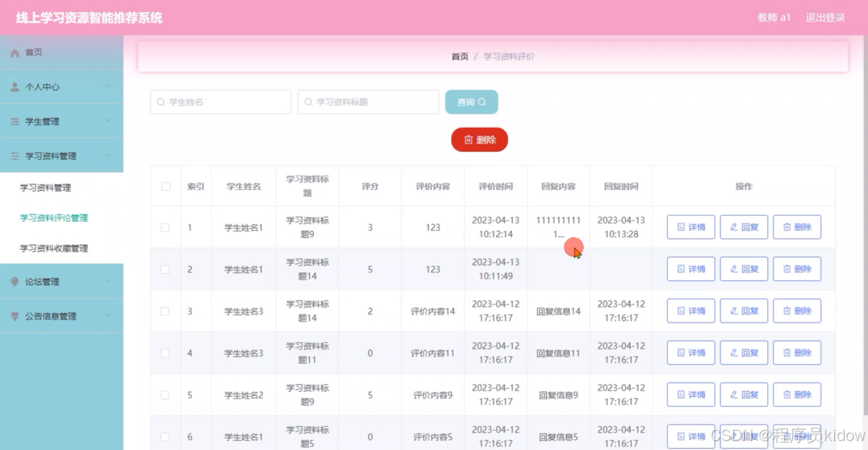This screenshot has width=868, height=450.
Task: Click the 回复 pencil icon in row 1
Action: (x=734, y=227)
